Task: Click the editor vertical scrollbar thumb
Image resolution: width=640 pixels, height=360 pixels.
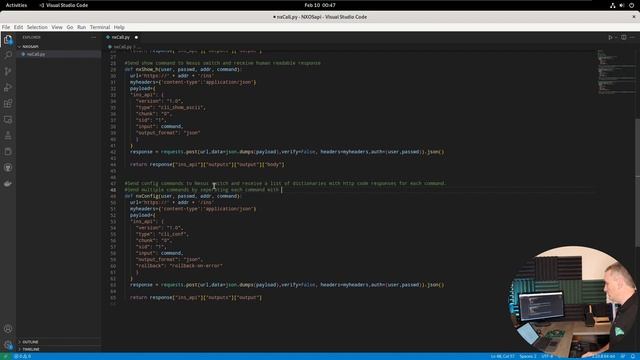Action: [638, 182]
